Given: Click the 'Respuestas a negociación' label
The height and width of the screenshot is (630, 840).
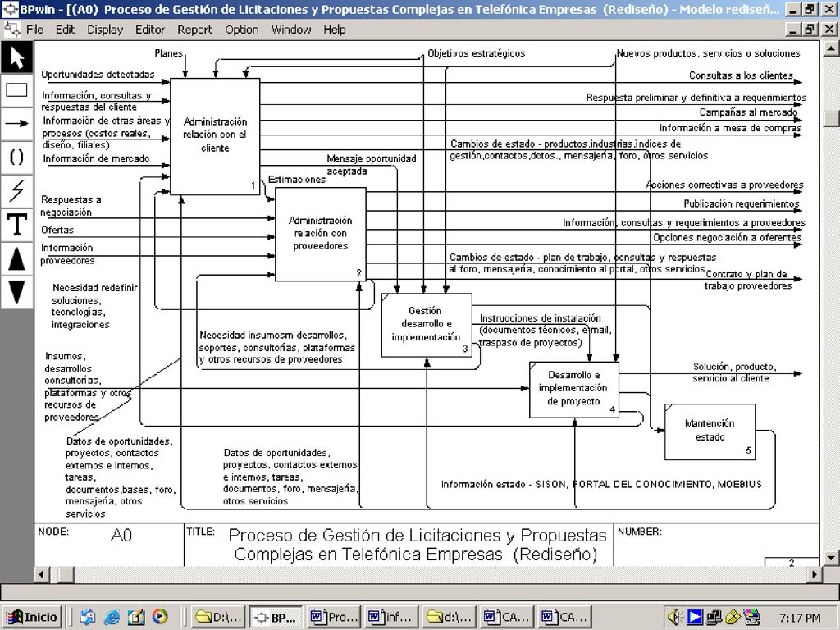Looking at the screenshot, I should (71, 206).
